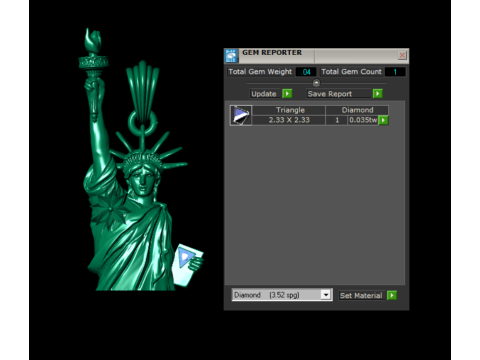
Task: Click the Total Gem Count label
Action: coord(351,72)
